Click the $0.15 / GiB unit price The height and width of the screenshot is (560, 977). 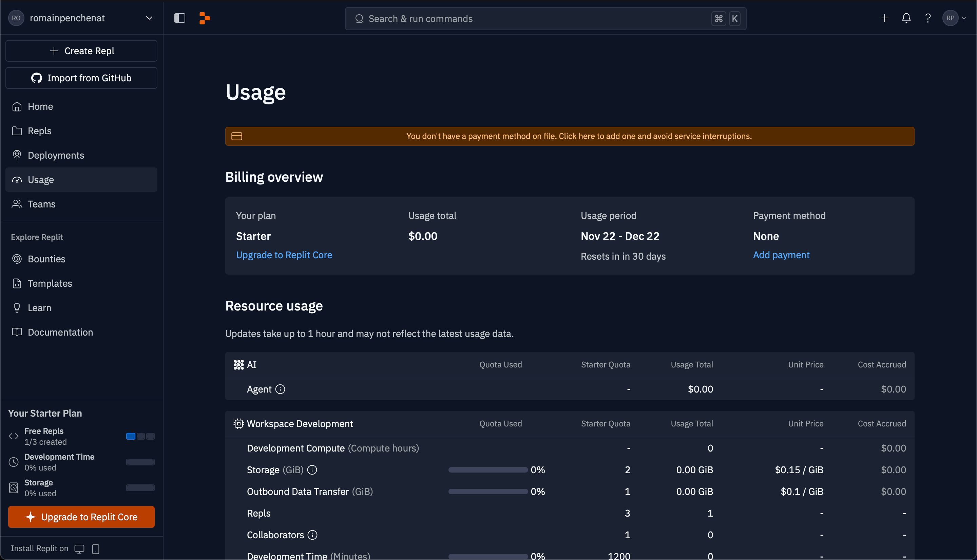pos(799,469)
